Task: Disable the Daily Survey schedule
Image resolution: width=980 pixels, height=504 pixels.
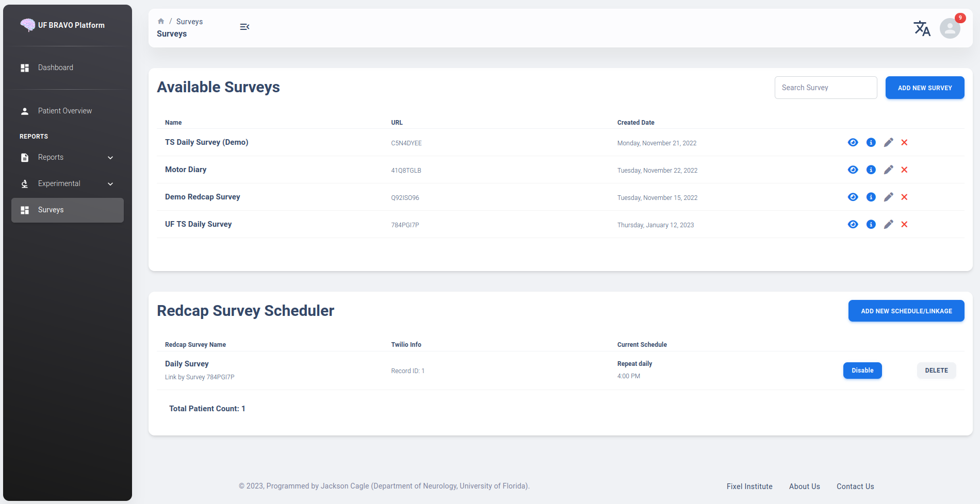Action: click(x=862, y=371)
